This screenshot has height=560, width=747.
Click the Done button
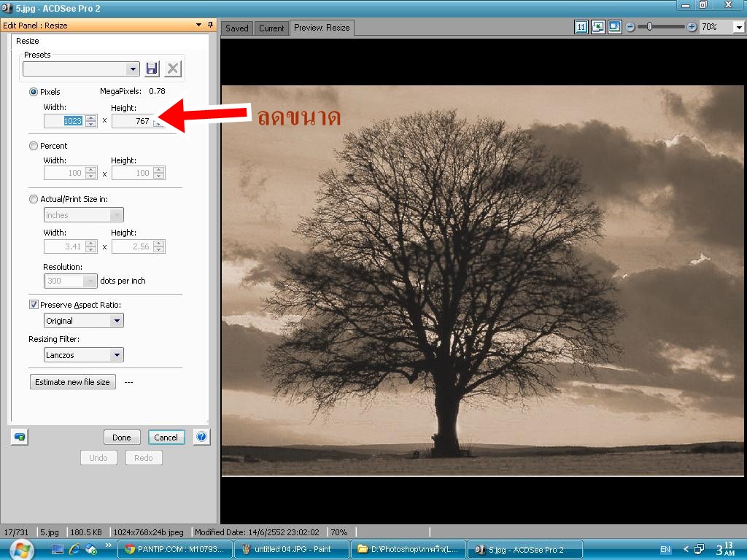[122, 437]
